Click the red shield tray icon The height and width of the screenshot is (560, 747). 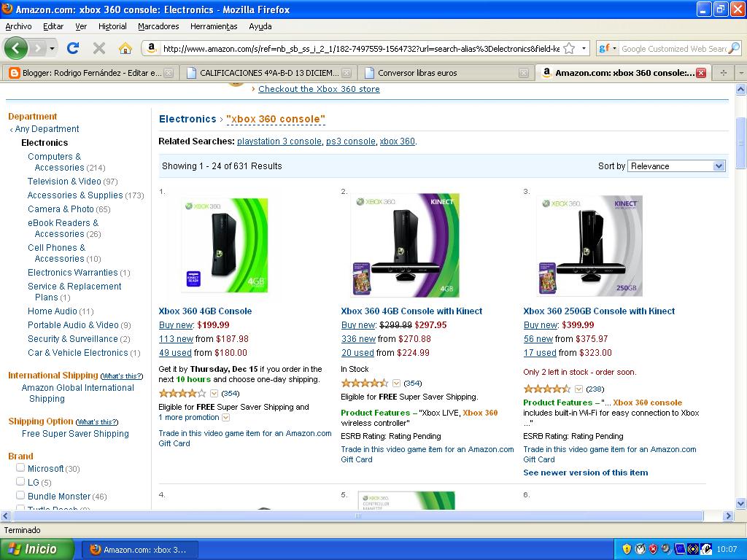pos(653,550)
